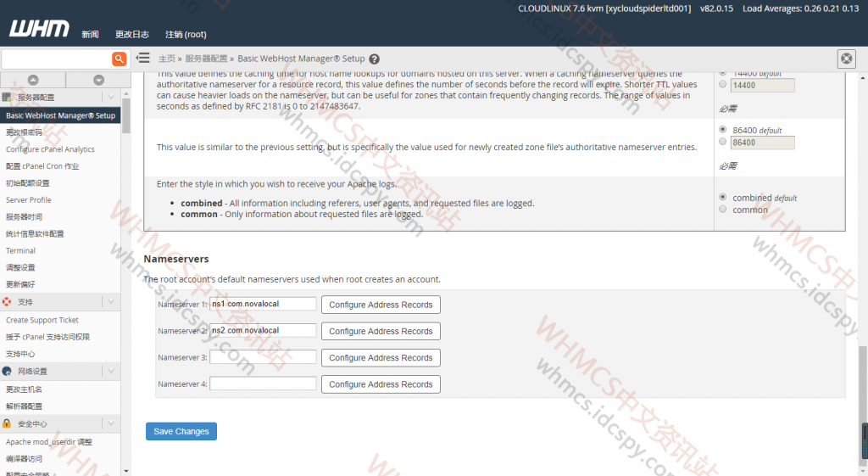
Task: Click the support lifesaver icon at top right
Action: [x=847, y=59]
